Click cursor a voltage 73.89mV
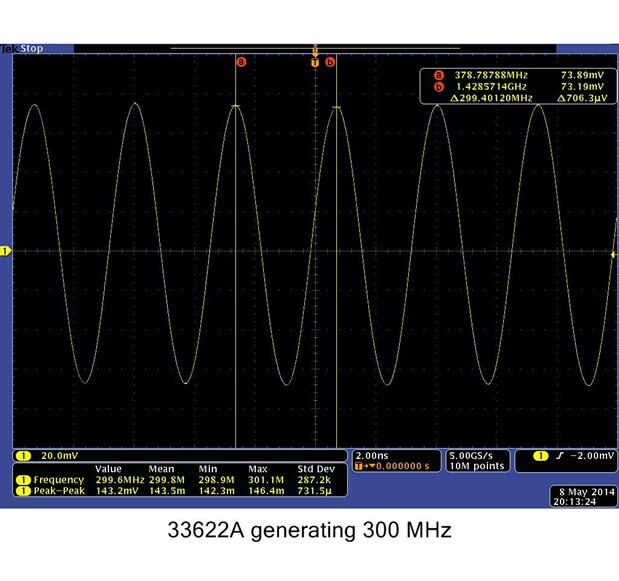The width and height of the screenshot is (619, 581). click(582, 75)
